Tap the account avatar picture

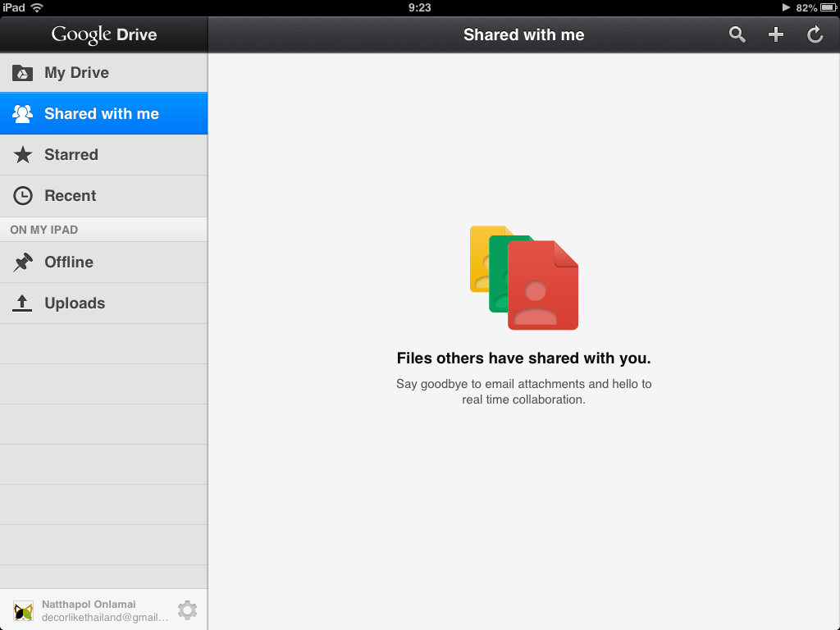[23, 610]
